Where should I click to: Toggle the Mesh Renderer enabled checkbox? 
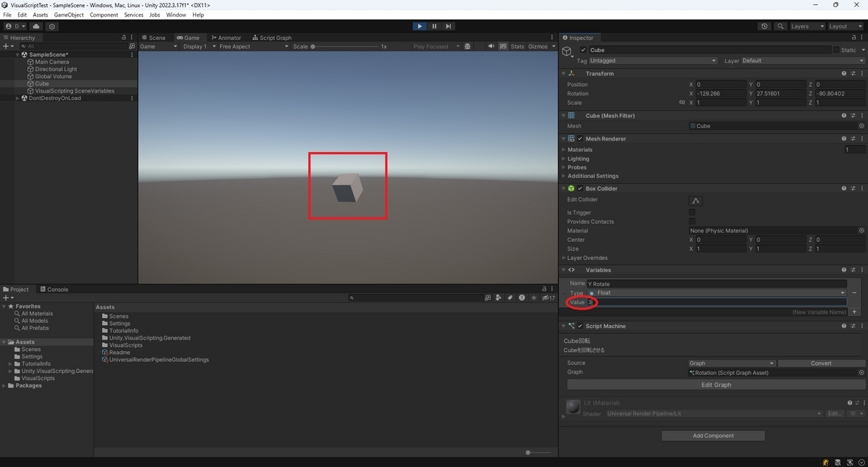(580, 138)
